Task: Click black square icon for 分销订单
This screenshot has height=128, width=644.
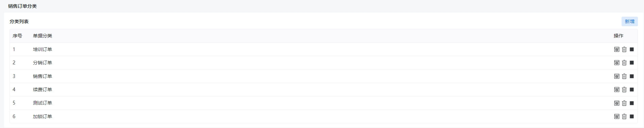Action: tap(632, 63)
